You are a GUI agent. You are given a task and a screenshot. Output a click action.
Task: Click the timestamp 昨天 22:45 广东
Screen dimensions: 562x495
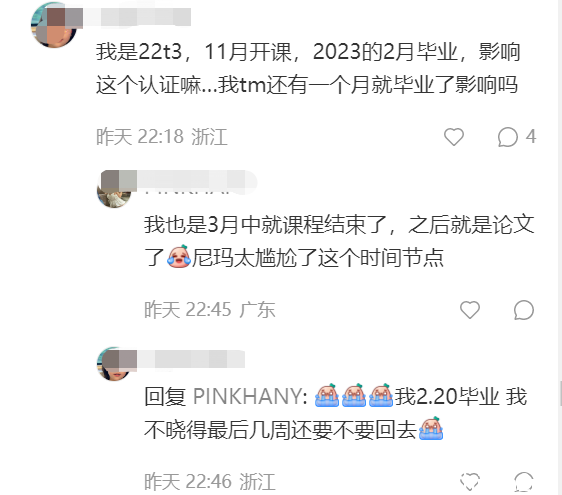point(210,310)
